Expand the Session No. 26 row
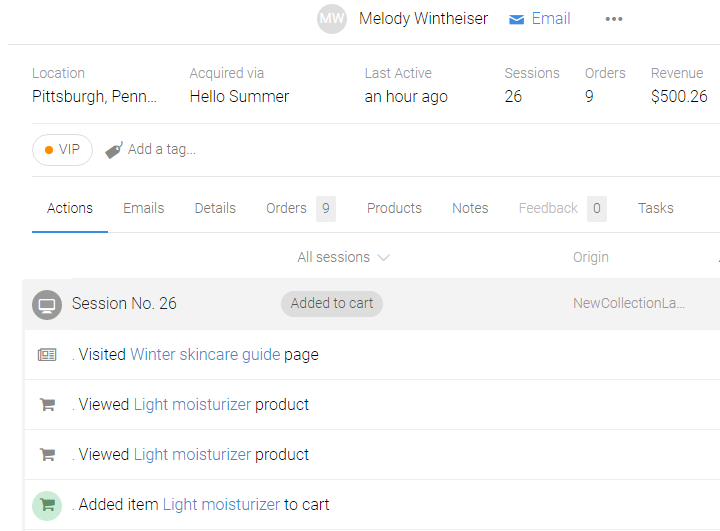The height and width of the screenshot is (531, 720). click(124, 304)
